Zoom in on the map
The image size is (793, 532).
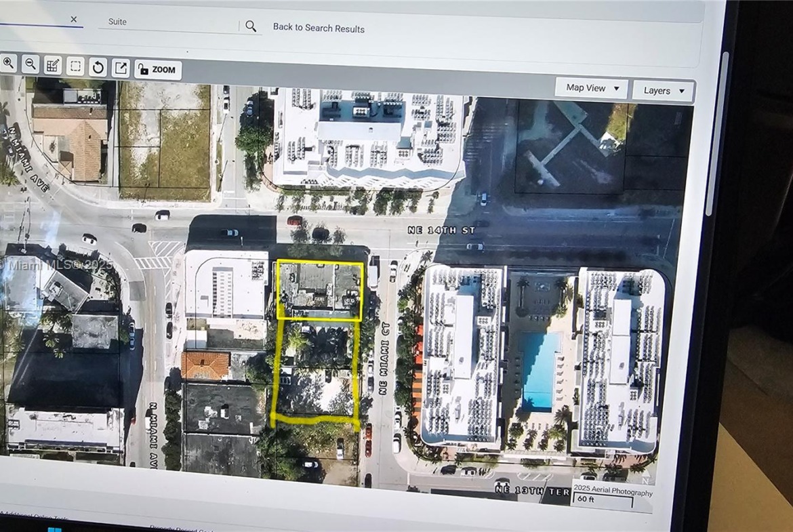pyautogui.click(x=9, y=63)
